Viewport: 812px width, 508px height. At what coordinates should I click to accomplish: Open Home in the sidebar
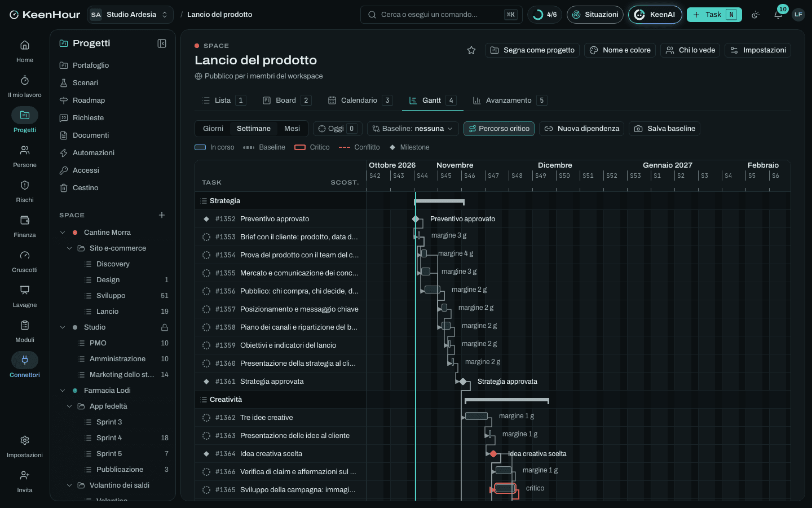25,51
